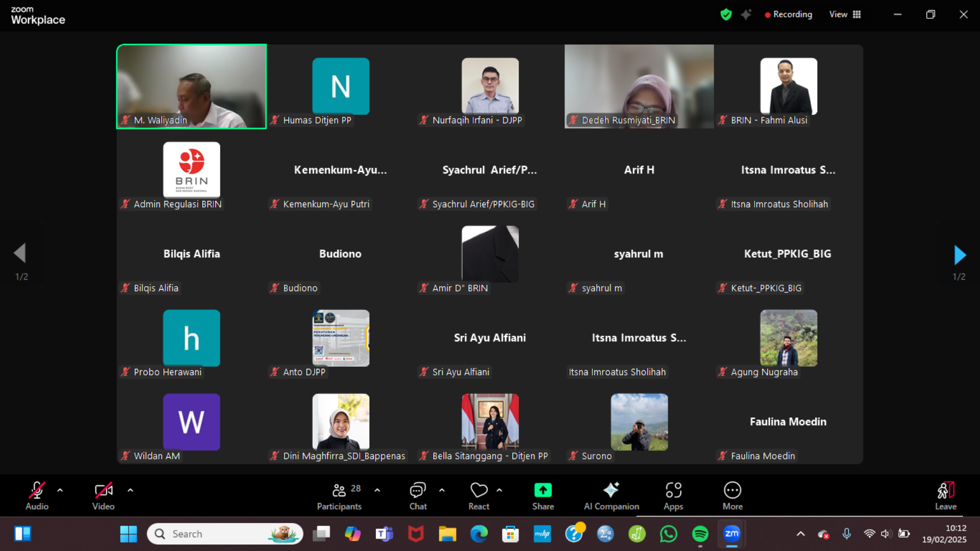Click Dini Maghfirra_SDI_Bappenas profile photo
980x551 pixels.
tap(340, 421)
